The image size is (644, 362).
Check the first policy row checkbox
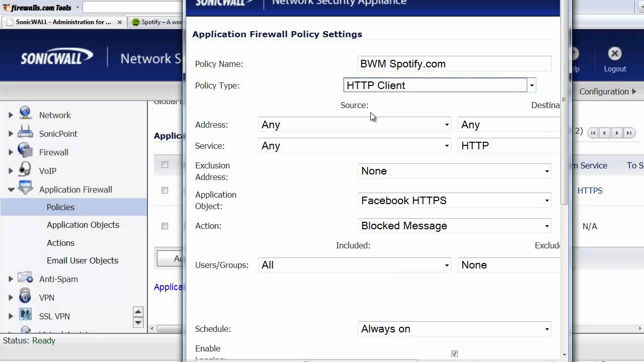[165, 190]
